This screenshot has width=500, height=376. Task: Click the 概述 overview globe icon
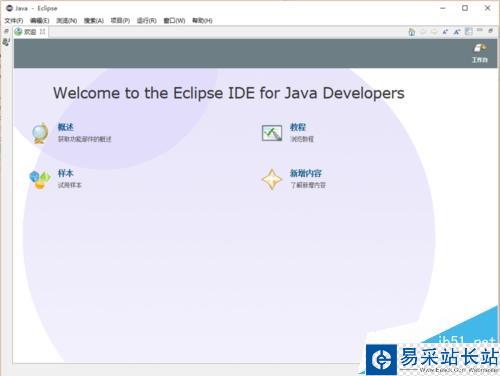(40, 133)
